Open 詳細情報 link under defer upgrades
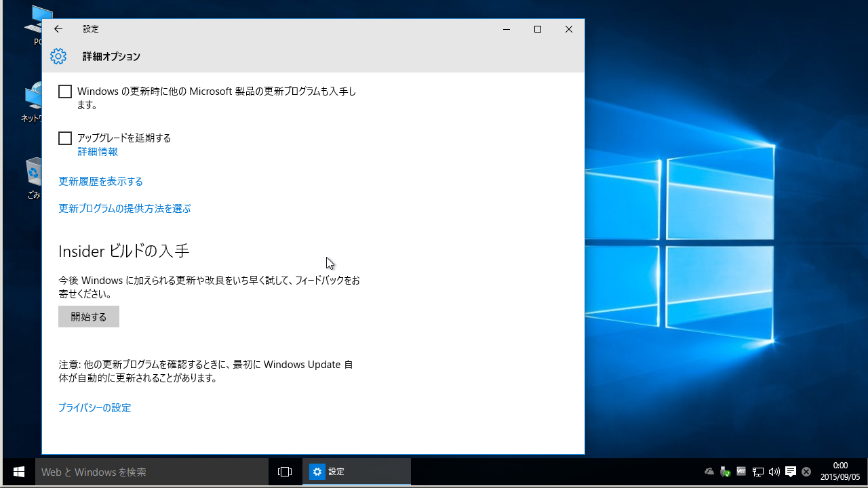 98,152
